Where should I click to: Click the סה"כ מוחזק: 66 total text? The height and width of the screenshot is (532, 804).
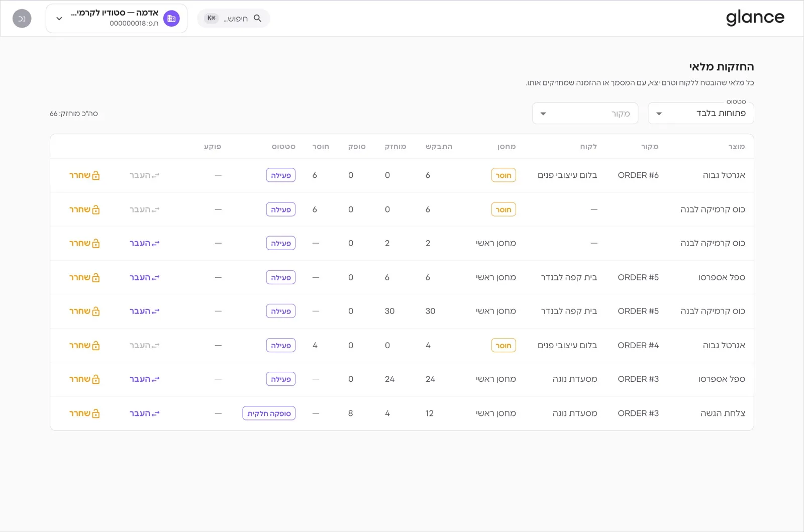point(74,114)
